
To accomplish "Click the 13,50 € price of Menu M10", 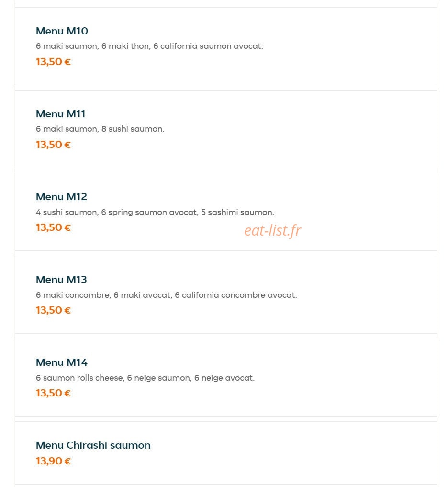I will (54, 62).
